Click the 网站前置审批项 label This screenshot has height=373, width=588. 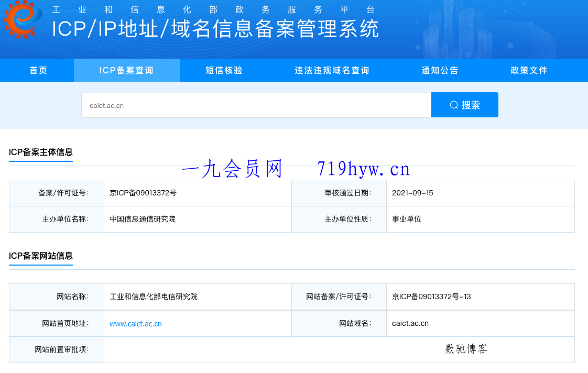coord(62,350)
